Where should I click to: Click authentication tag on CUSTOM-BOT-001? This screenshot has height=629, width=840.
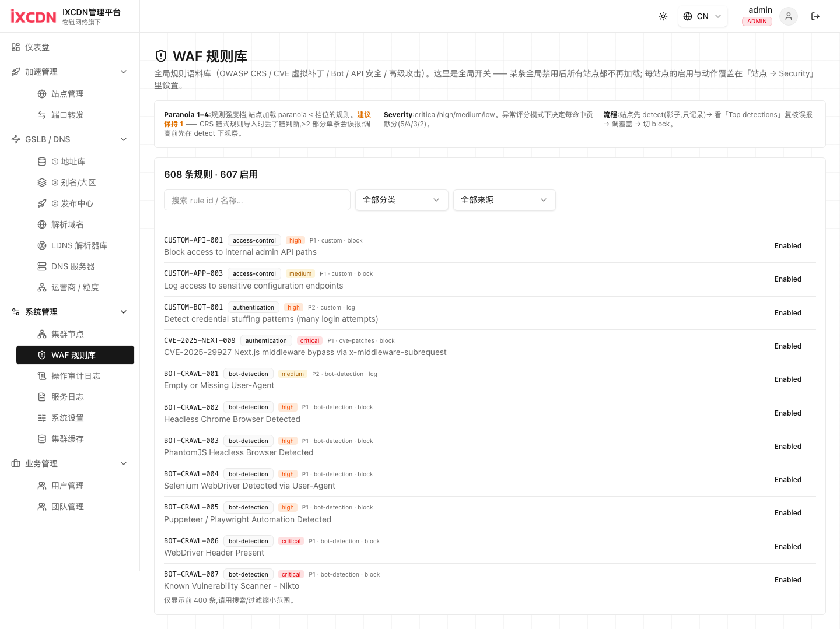click(253, 307)
